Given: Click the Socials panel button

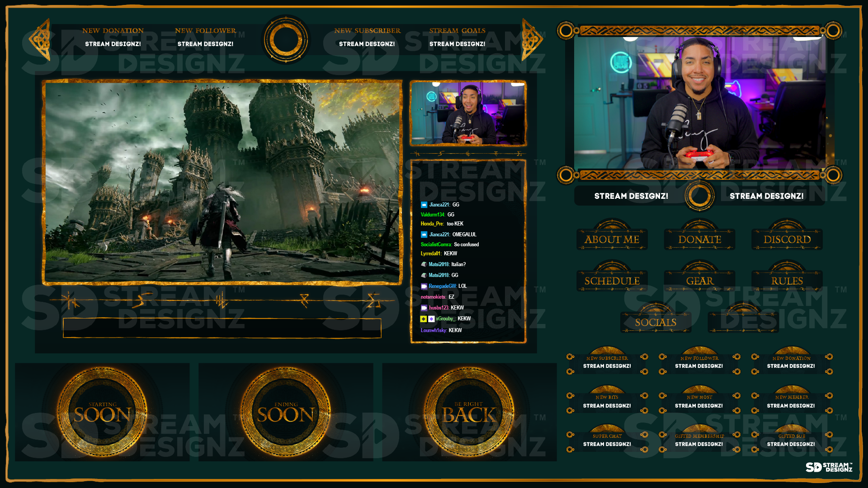Looking at the screenshot, I should (x=656, y=322).
